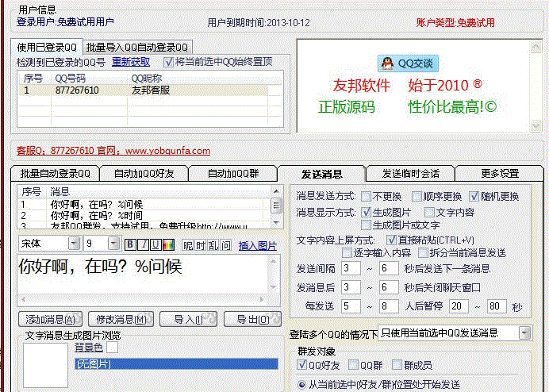The width and height of the screenshot is (549, 392).
Task: Select QQ row 877267610 友邦客服
Action: point(143,90)
